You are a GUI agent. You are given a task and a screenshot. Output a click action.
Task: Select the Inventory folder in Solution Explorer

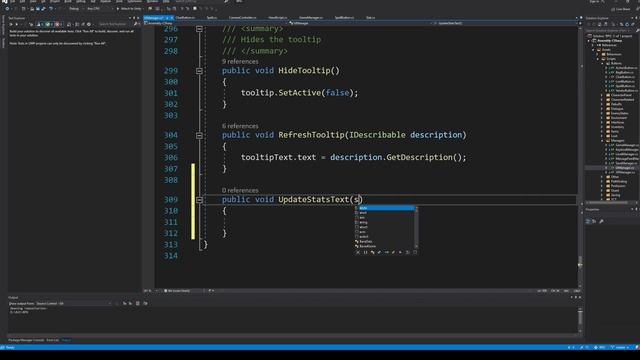(x=617, y=127)
